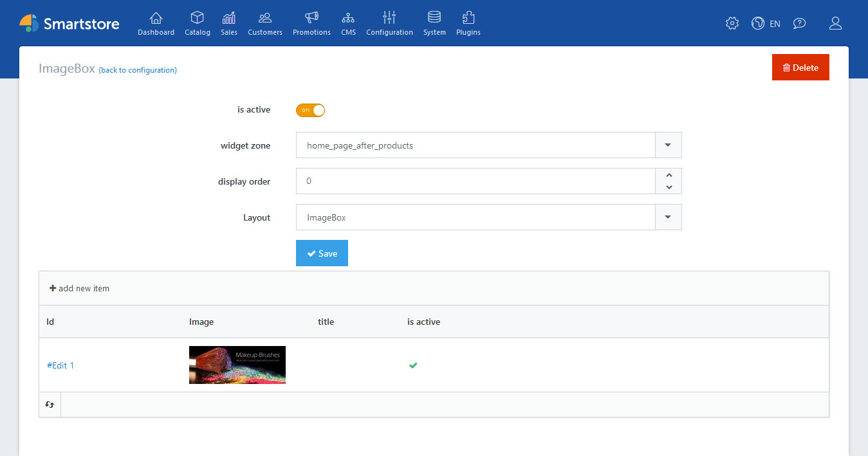Image resolution: width=868 pixels, height=456 pixels.
Task: Increase display order with up arrow
Action: point(669,175)
